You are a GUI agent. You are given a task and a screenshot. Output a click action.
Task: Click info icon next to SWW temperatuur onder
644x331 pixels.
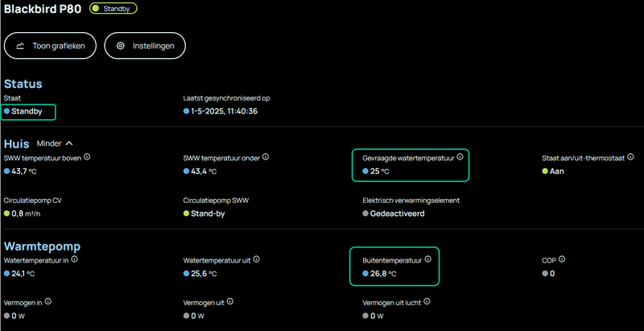[266, 157]
